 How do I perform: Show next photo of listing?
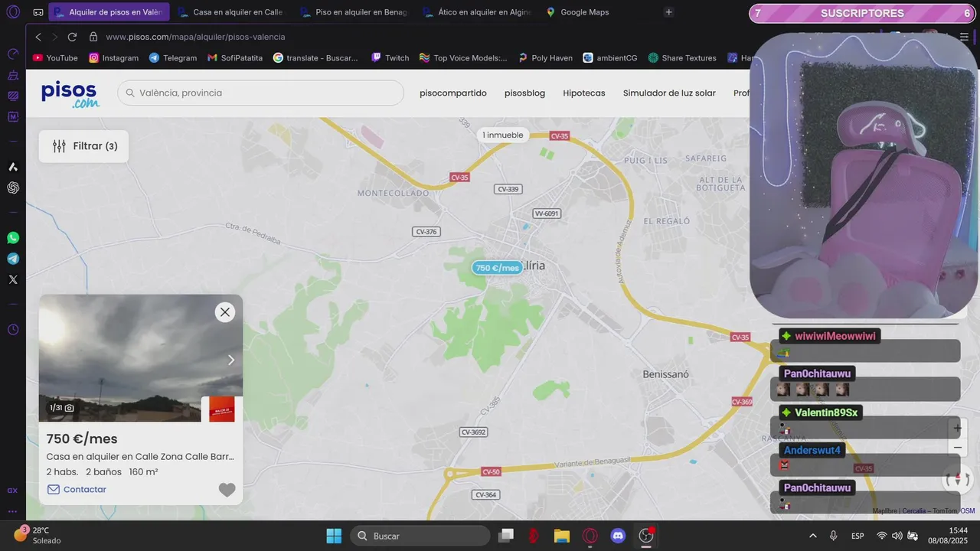pos(231,360)
